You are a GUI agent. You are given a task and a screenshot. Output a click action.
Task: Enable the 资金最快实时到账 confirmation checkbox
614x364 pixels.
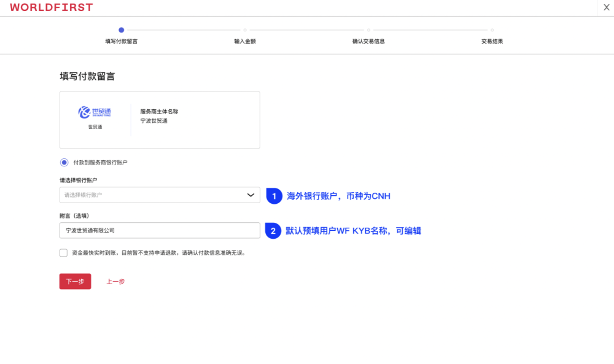point(63,252)
